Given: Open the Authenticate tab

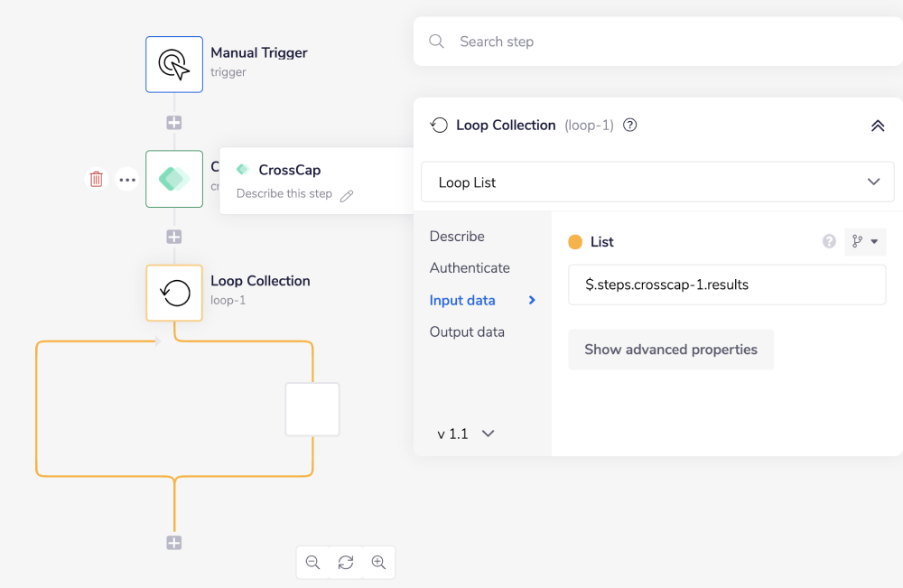Looking at the screenshot, I should click(470, 267).
